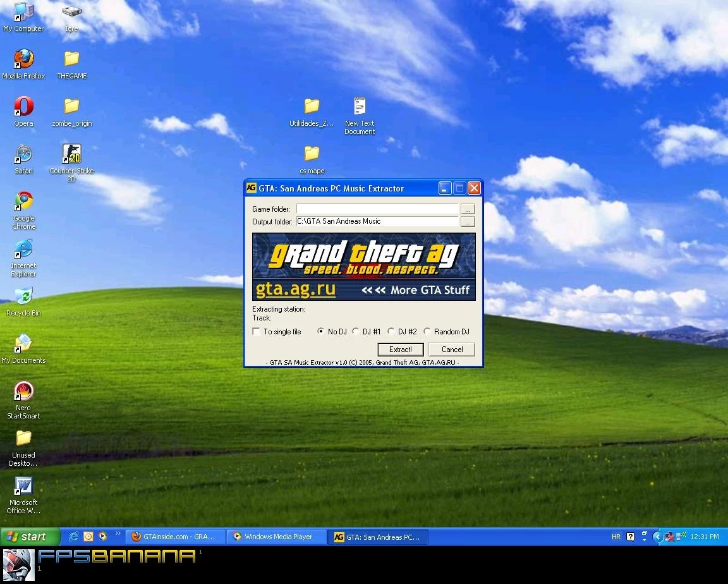Launch Safari desktop shortcut

pyautogui.click(x=23, y=159)
